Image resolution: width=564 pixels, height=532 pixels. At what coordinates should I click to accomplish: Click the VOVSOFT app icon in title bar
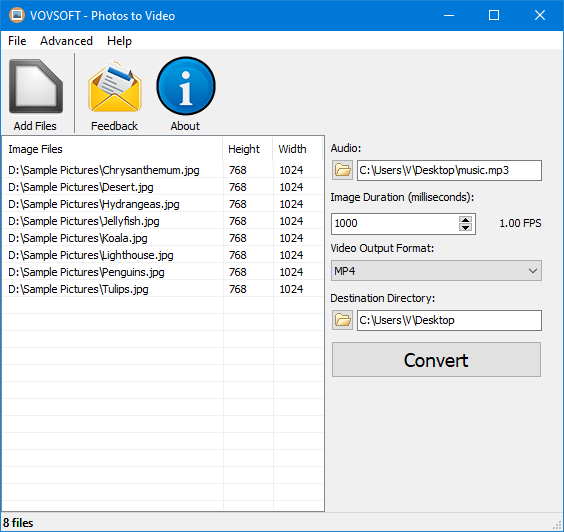17,15
